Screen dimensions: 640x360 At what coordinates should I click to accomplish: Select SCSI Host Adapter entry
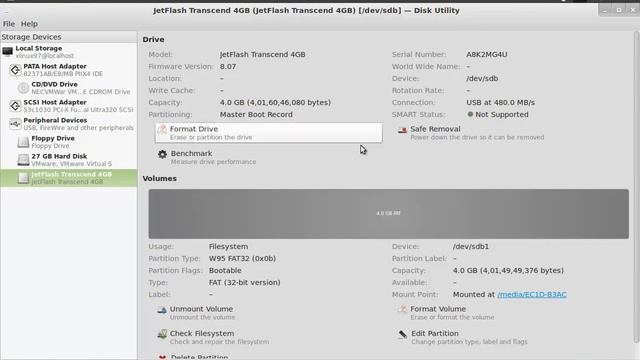[69, 106]
